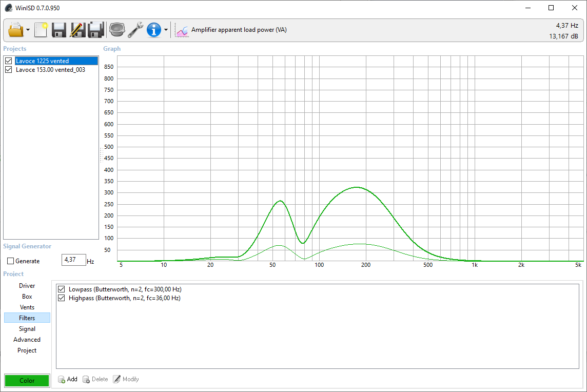Select the Highpass fc=36,00 Hz filter row

click(125, 298)
